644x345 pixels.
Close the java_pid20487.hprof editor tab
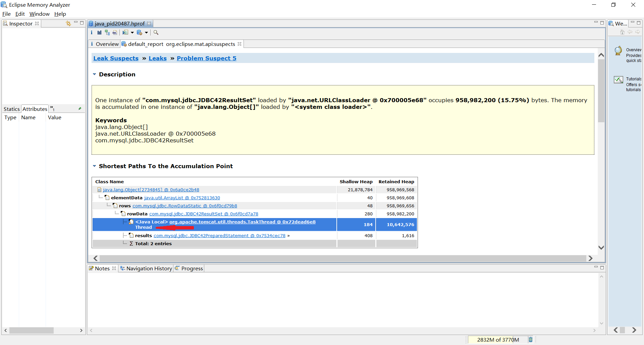149,23
